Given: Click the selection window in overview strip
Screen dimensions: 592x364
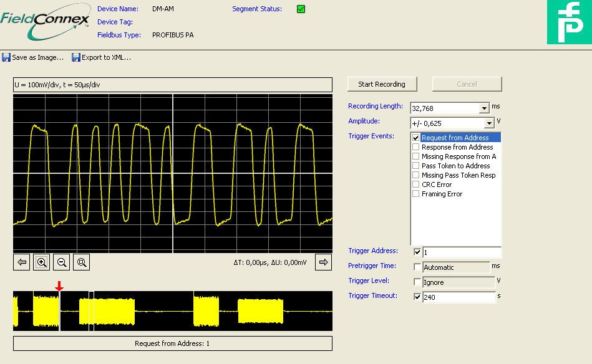Looking at the screenshot, I should (91, 311).
